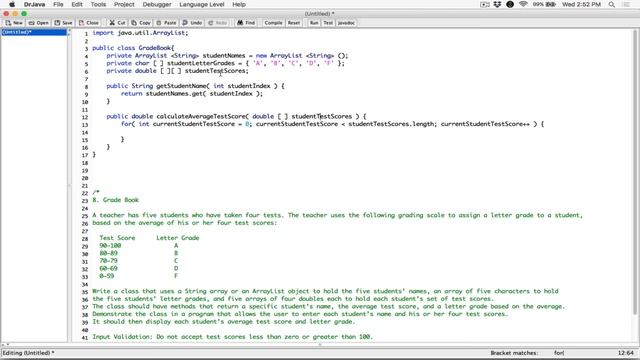Viewport: 640px width, 360px height.
Task: Open the Apple menu
Action: (x=12, y=4)
